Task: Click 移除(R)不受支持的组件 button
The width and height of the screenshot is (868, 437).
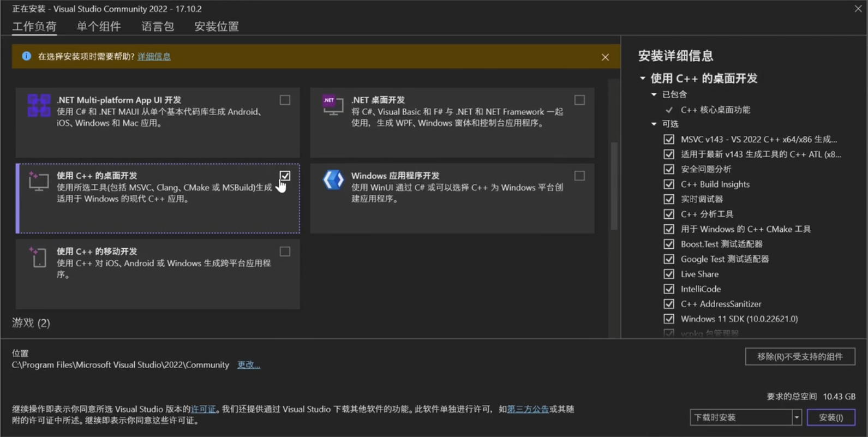Action: pos(800,357)
